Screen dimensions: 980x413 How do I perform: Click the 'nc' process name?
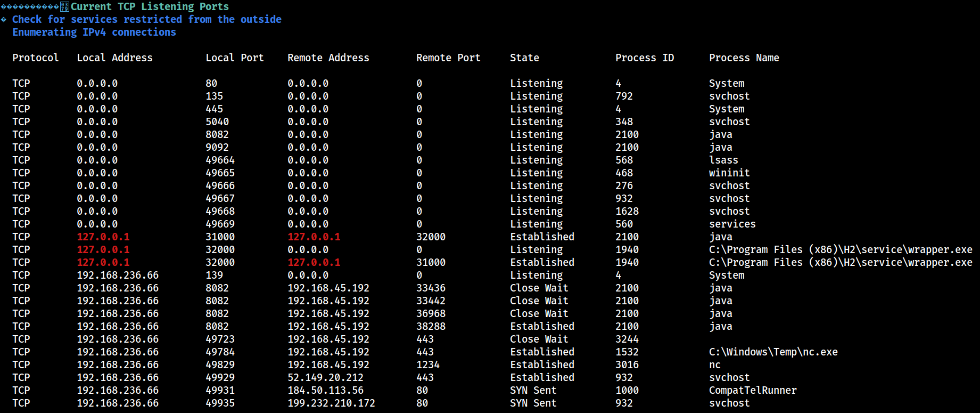(715, 365)
